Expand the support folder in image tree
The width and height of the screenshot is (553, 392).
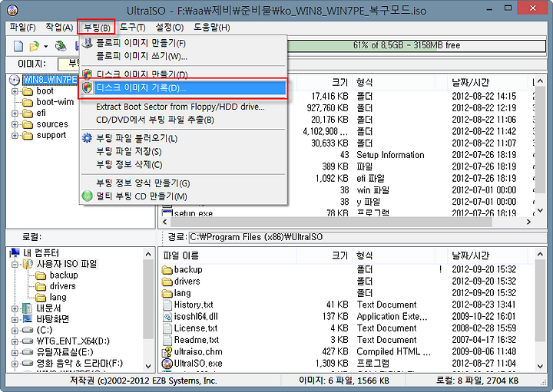[x=15, y=136]
